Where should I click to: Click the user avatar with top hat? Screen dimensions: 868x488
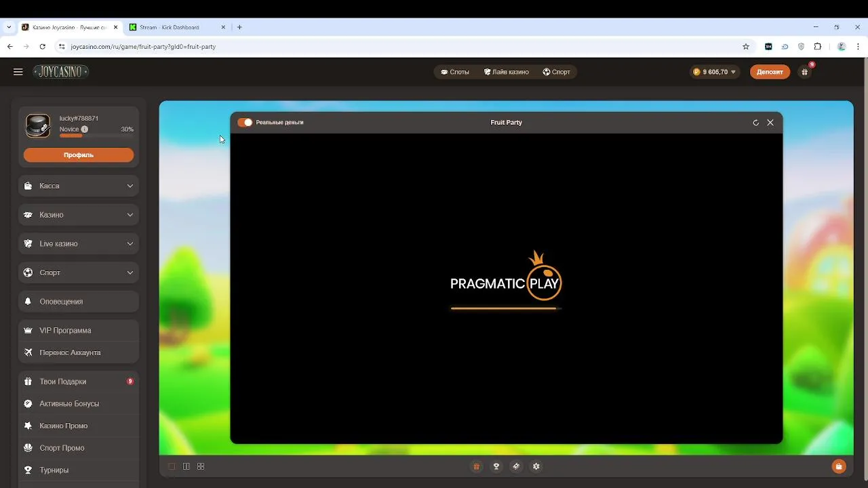(x=38, y=126)
